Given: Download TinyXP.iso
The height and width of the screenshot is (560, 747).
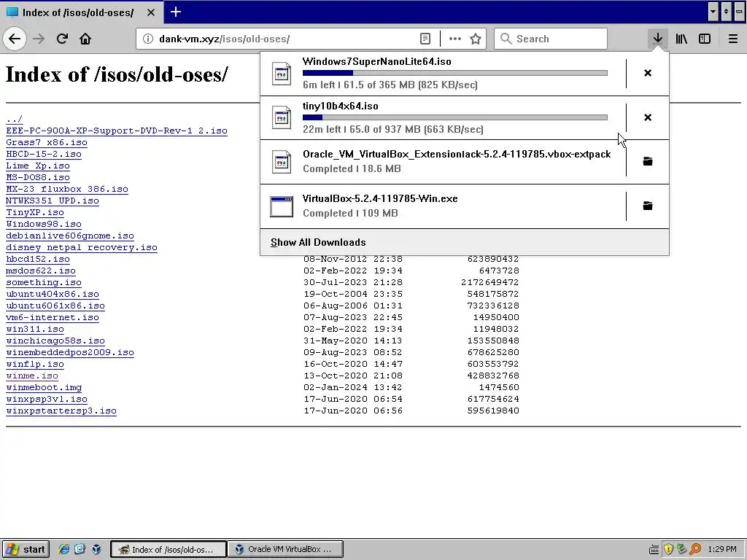Looking at the screenshot, I should coord(35,212).
